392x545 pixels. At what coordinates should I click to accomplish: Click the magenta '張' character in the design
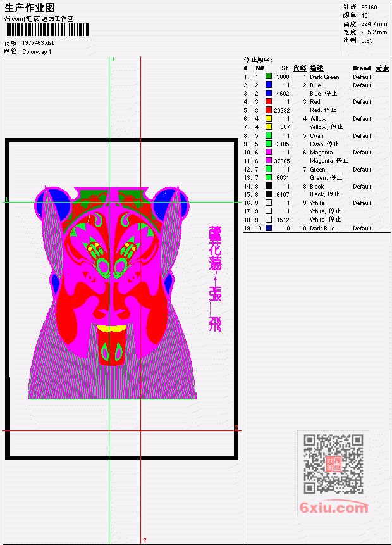click(x=215, y=294)
